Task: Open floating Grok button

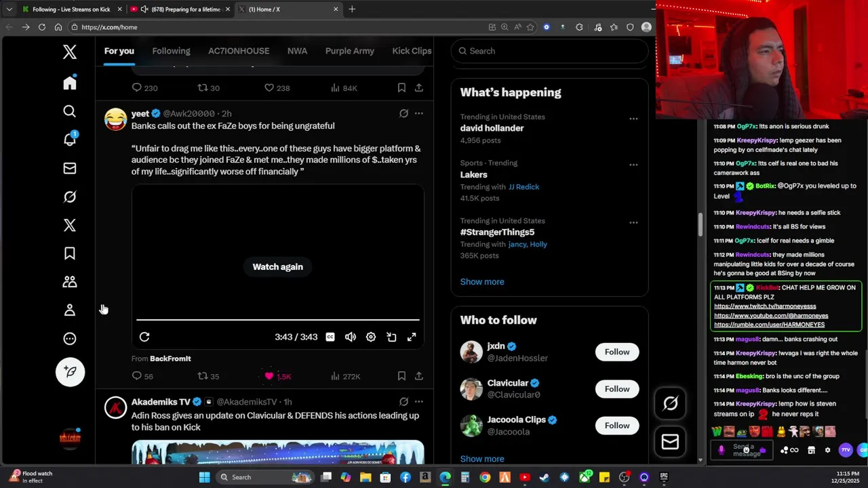Action: pos(670,403)
